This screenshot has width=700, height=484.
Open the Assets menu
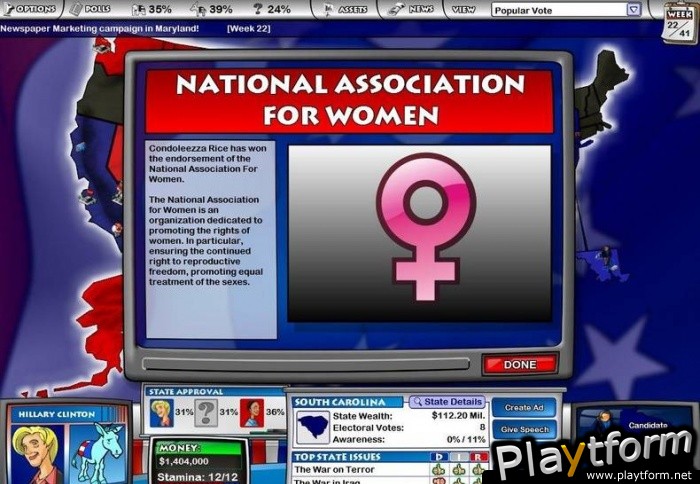344,9
